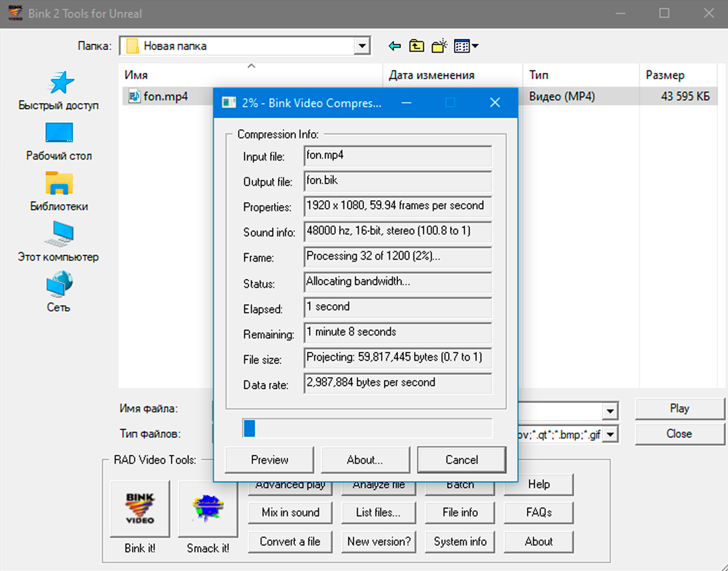Click the compression progress bar
Image resolution: width=728 pixels, height=571 pixels.
pos(367,428)
